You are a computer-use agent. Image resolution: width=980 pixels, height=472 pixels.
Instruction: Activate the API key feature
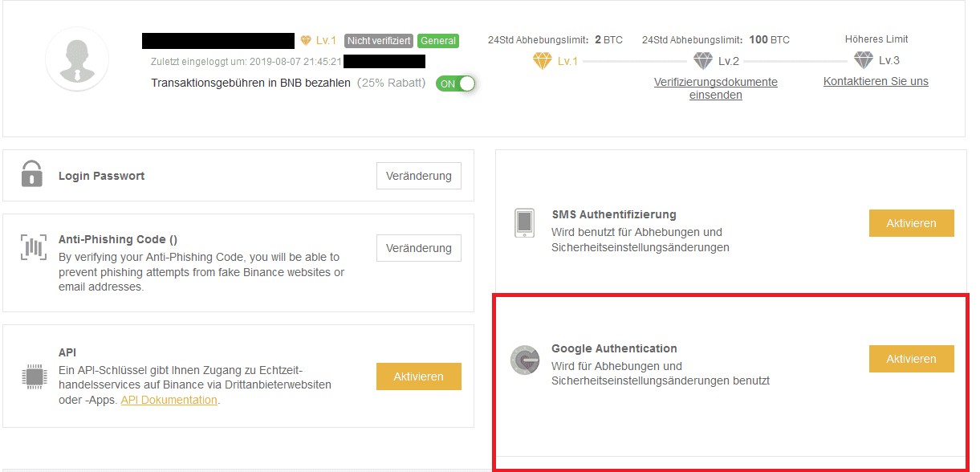pyautogui.click(x=418, y=376)
